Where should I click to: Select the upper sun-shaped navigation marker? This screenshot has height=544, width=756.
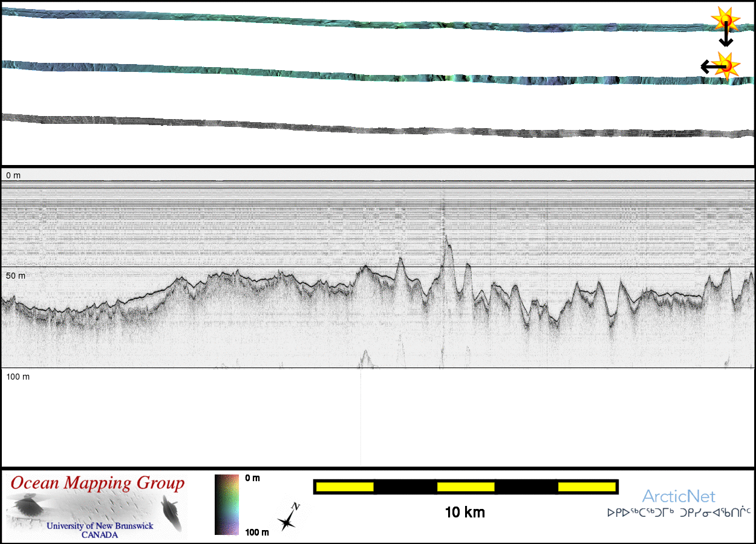[725, 20]
